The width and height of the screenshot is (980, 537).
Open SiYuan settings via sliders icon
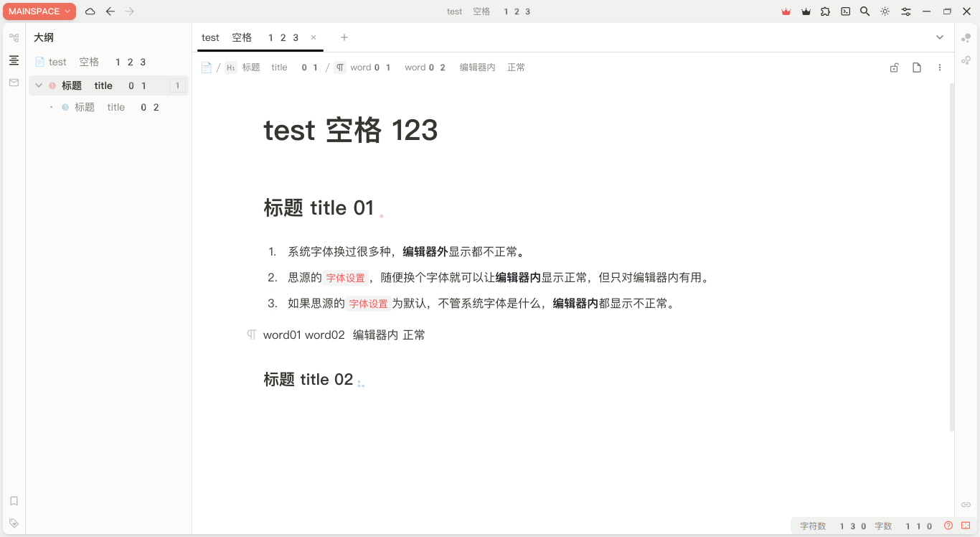click(x=905, y=11)
